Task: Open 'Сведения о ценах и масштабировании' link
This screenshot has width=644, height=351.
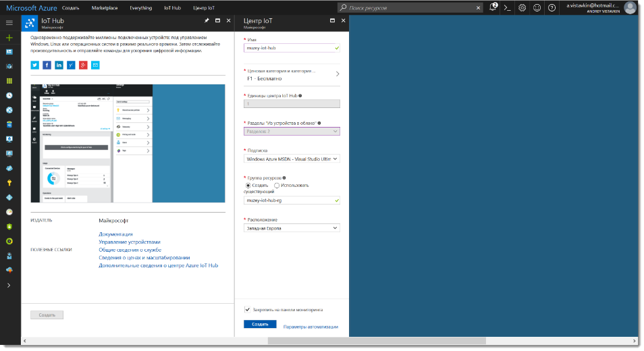Action: click(144, 258)
